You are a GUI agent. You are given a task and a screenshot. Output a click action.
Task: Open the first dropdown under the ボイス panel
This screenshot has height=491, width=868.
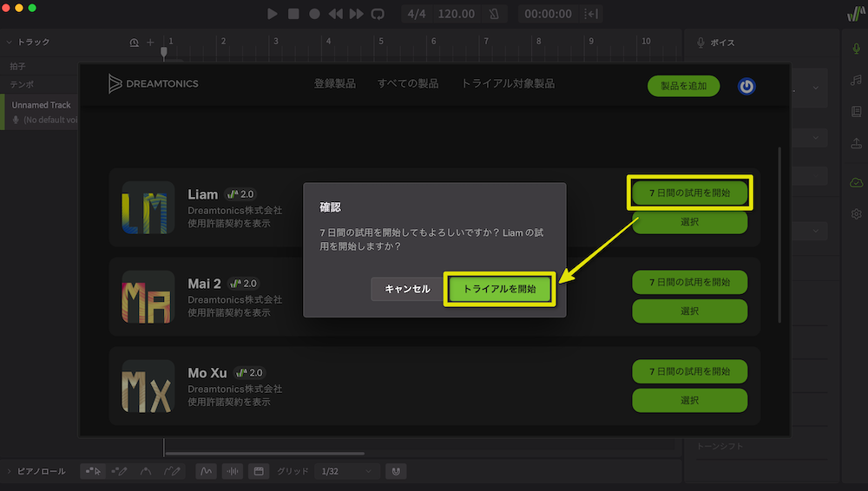point(809,88)
